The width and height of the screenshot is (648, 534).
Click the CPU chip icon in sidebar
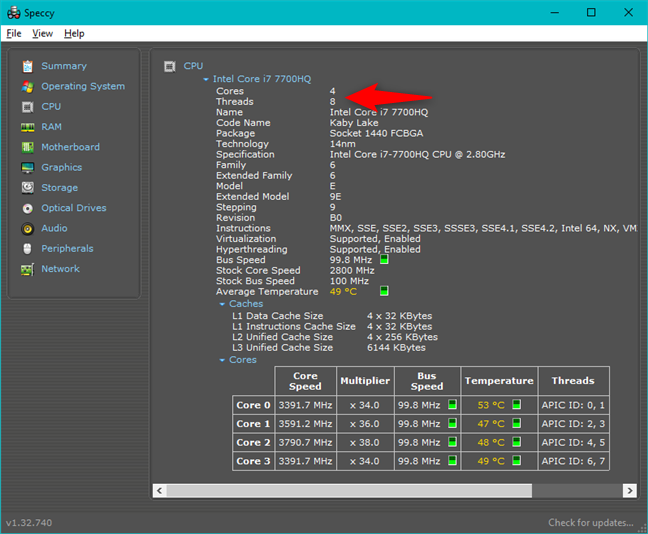pos(28,107)
